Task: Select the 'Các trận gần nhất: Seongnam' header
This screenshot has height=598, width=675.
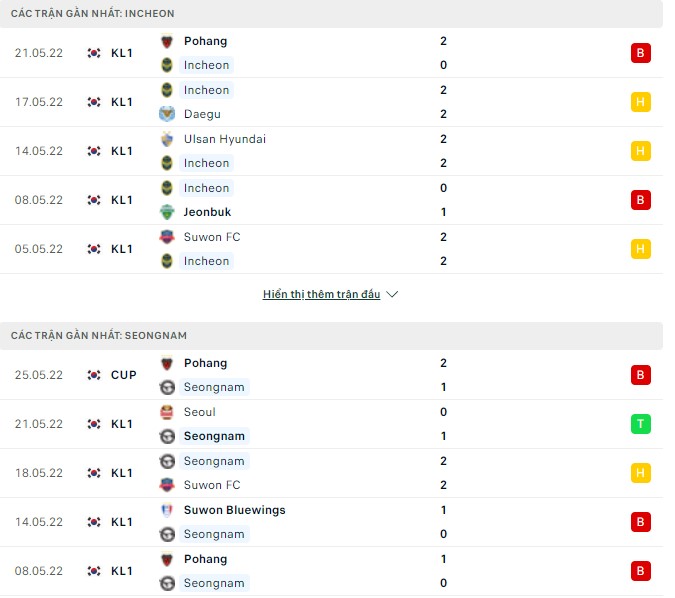Action: pyautogui.click(x=99, y=336)
